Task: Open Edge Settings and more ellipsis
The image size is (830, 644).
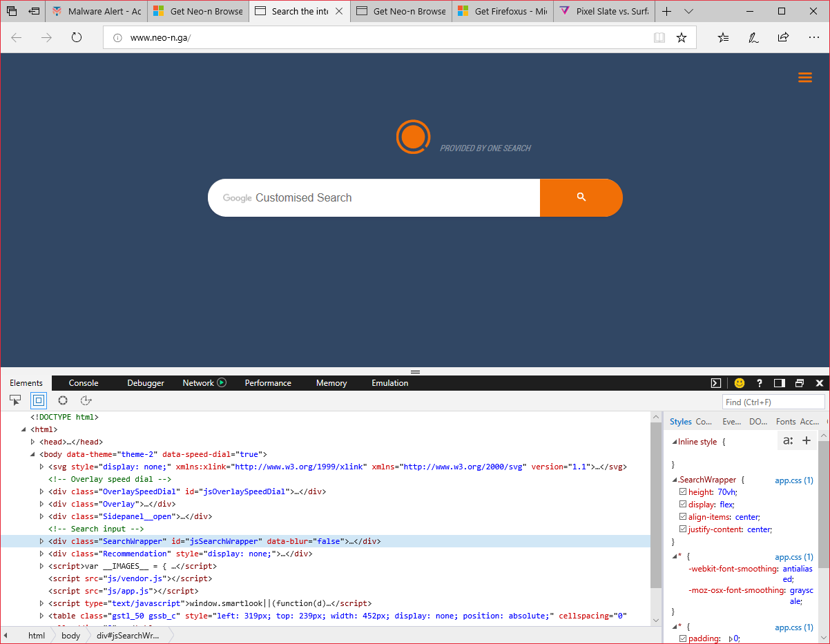Action: (x=813, y=37)
